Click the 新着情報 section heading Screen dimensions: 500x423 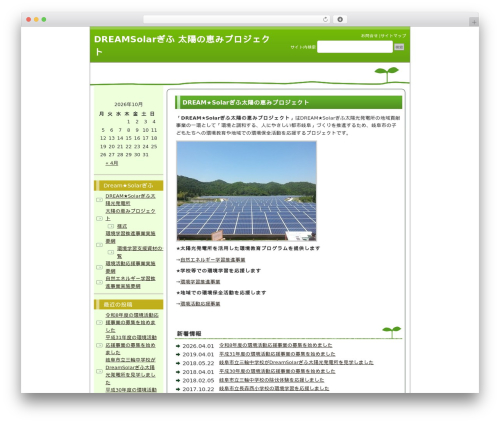[189, 333]
